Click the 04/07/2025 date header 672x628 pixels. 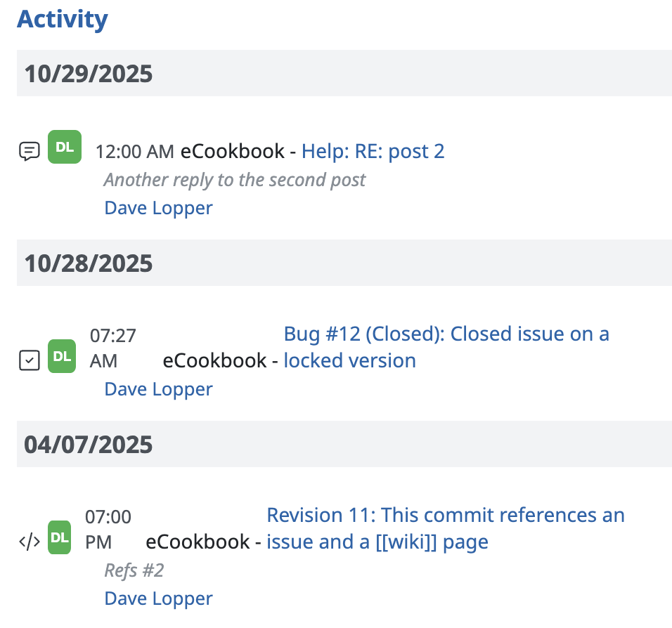tap(89, 445)
